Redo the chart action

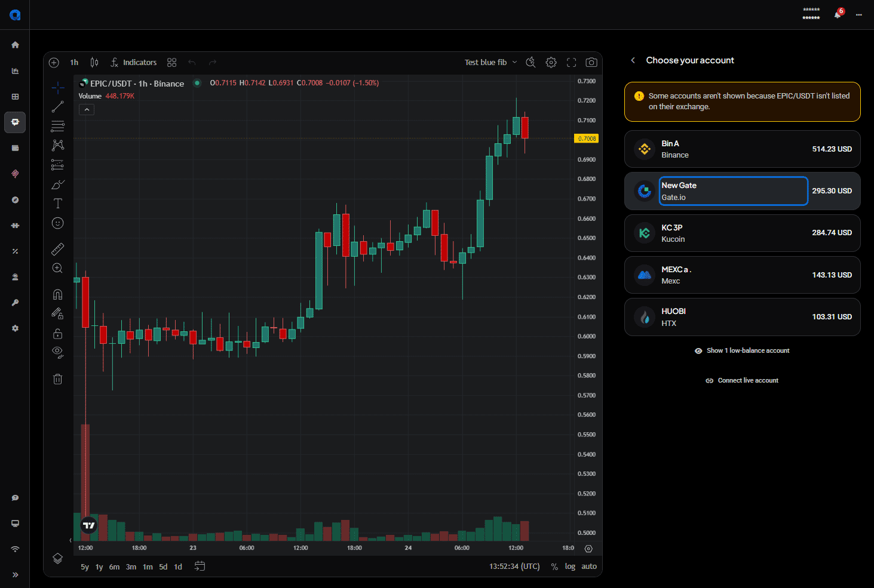[x=213, y=62]
